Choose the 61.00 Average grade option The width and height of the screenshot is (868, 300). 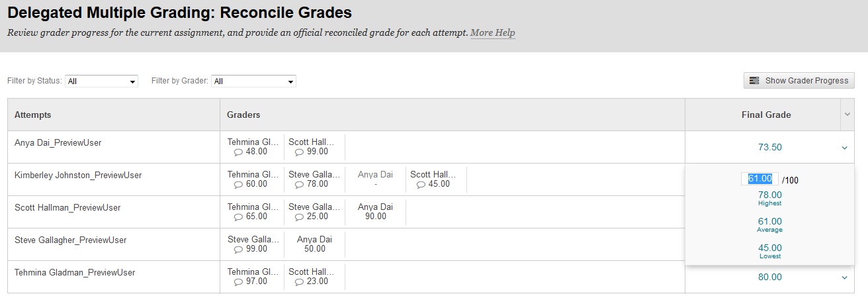coord(770,225)
